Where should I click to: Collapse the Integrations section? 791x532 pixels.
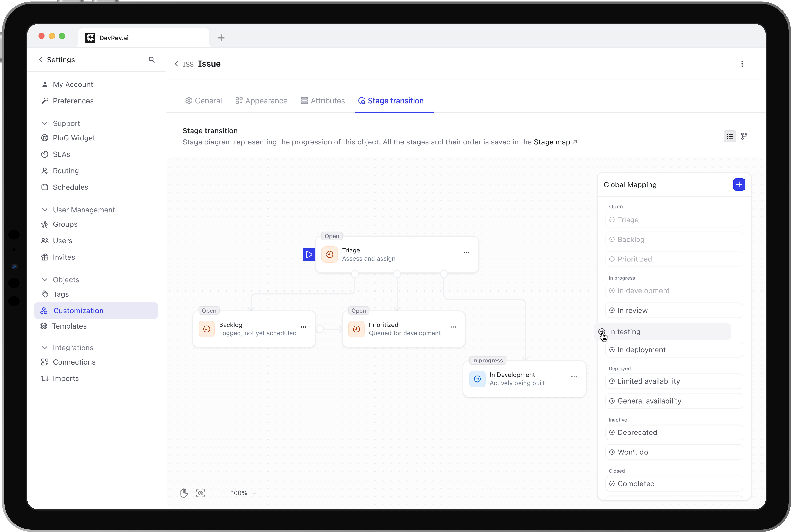pos(45,348)
